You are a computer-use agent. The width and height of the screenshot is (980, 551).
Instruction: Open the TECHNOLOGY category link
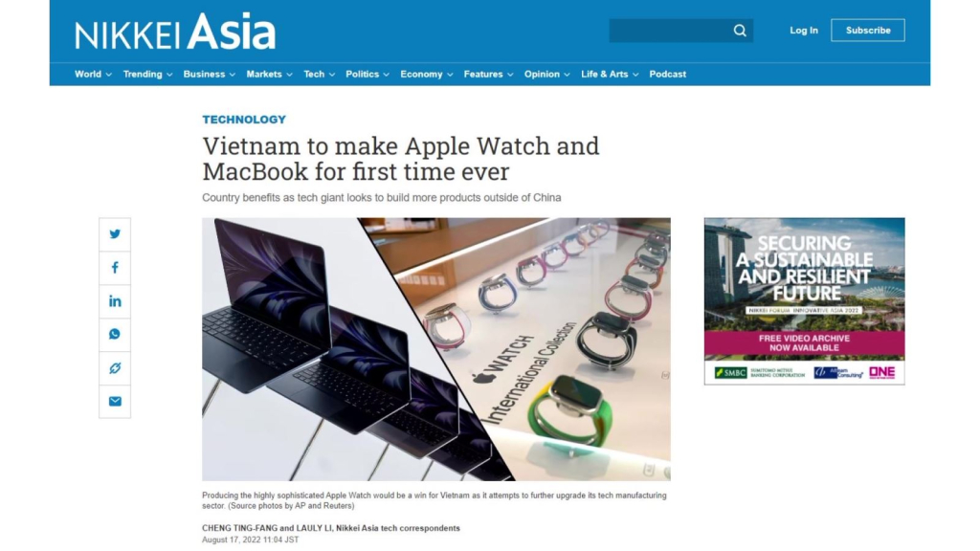(244, 120)
